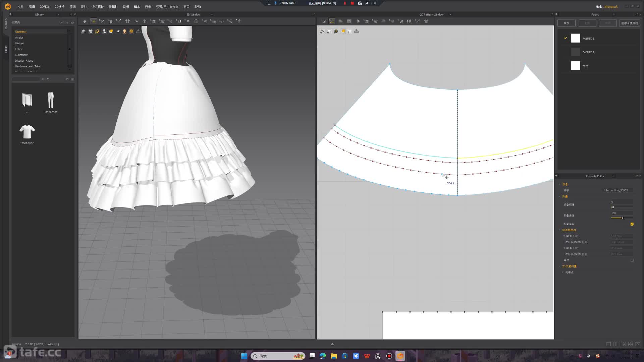
Task: Open the 帮助 menu
Action: 198,7
